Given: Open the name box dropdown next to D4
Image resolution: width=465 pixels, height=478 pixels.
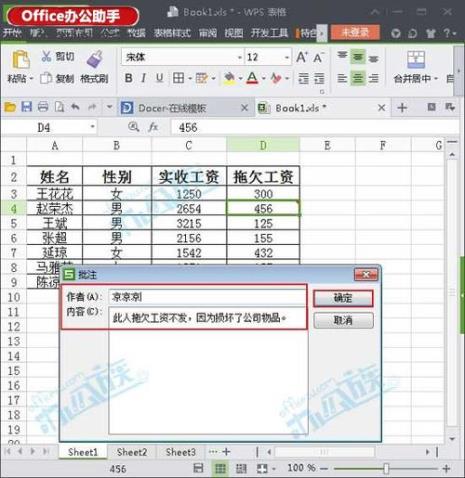Looking at the screenshot, I should click(92, 127).
